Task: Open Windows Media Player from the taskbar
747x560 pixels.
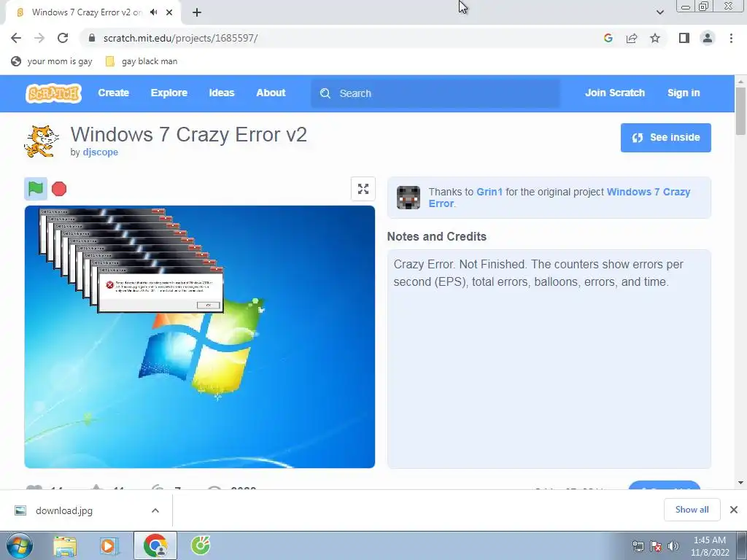Action: [x=109, y=545]
